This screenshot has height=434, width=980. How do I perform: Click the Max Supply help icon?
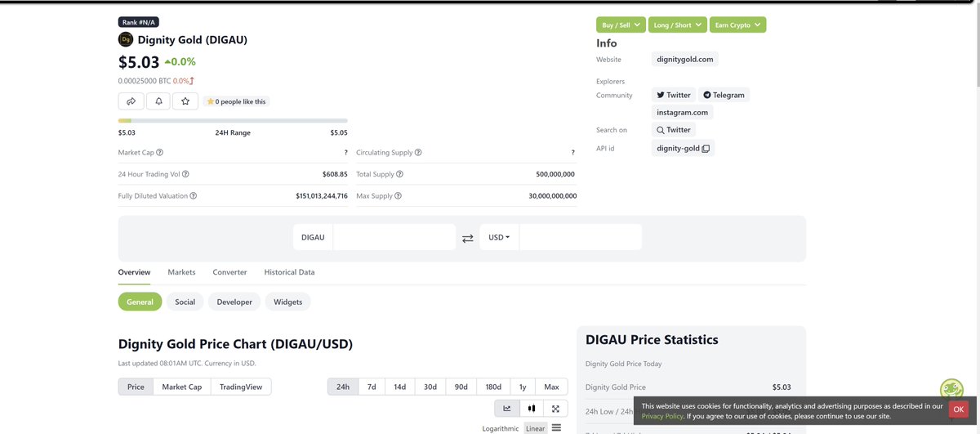pos(396,196)
